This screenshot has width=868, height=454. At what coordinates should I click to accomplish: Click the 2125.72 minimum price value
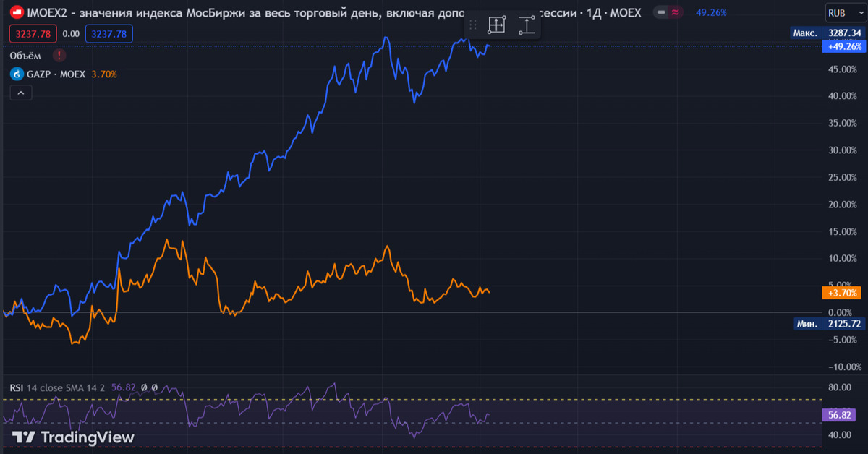click(844, 324)
